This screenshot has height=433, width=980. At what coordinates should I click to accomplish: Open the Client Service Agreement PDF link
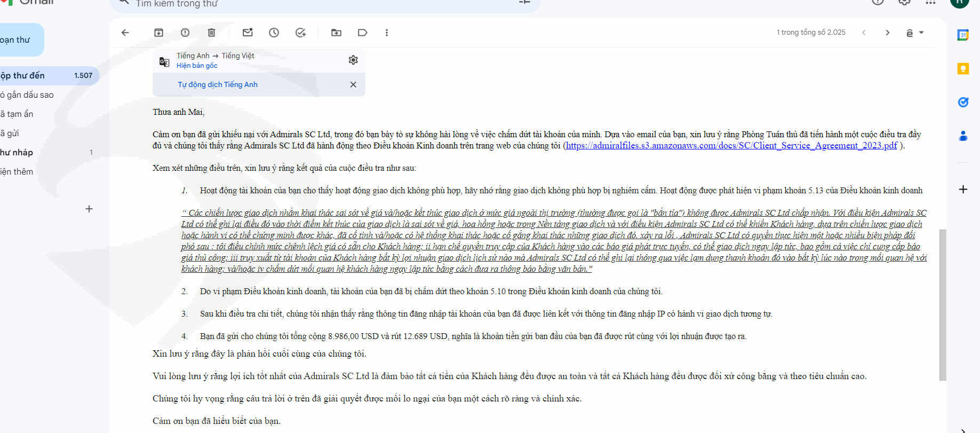[x=731, y=145]
